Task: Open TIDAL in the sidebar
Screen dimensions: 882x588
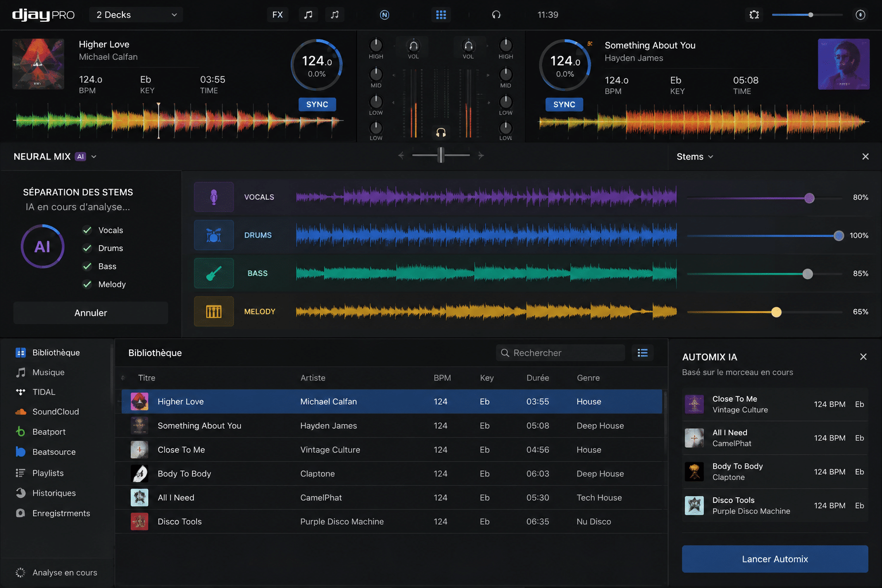Action: 44,392
